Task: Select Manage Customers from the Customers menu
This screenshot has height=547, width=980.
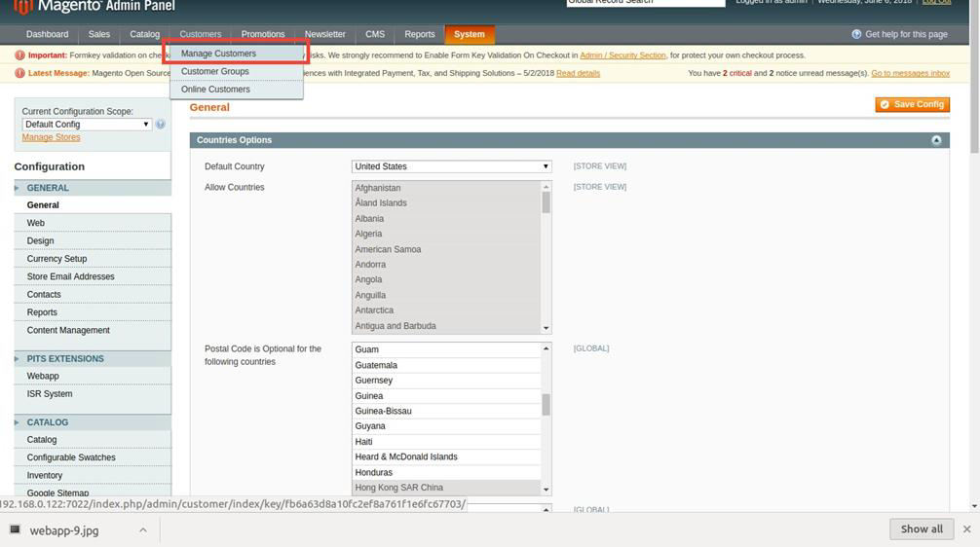Action: [x=219, y=54]
